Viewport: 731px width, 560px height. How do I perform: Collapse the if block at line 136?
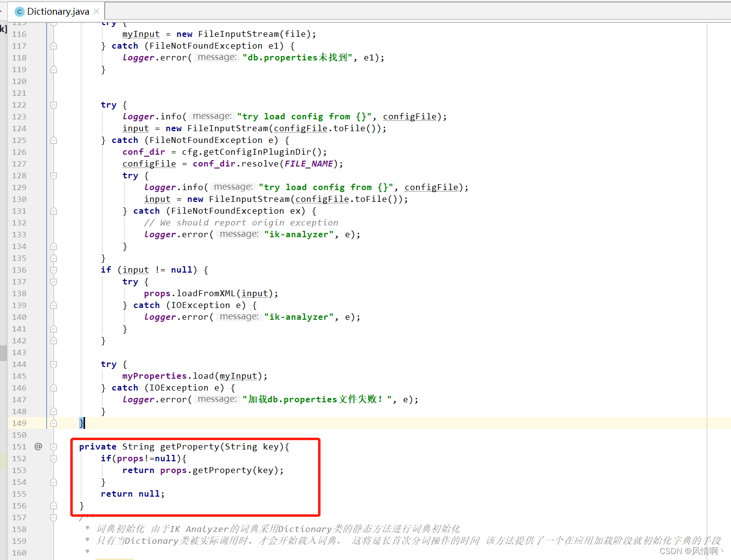(54, 270)
